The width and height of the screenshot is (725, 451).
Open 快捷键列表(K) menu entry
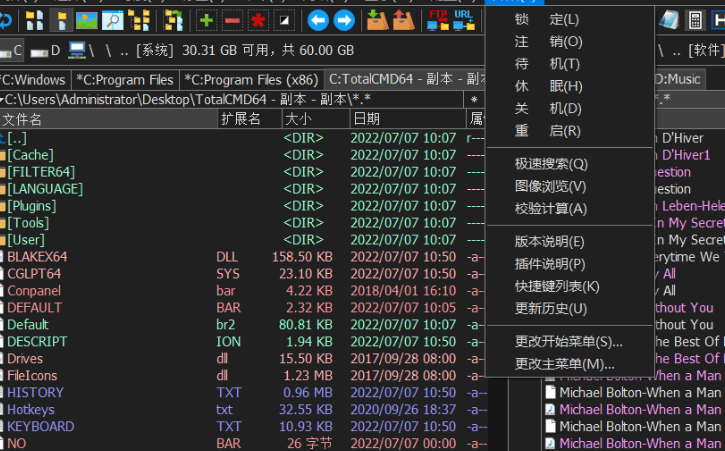point(570,286)
